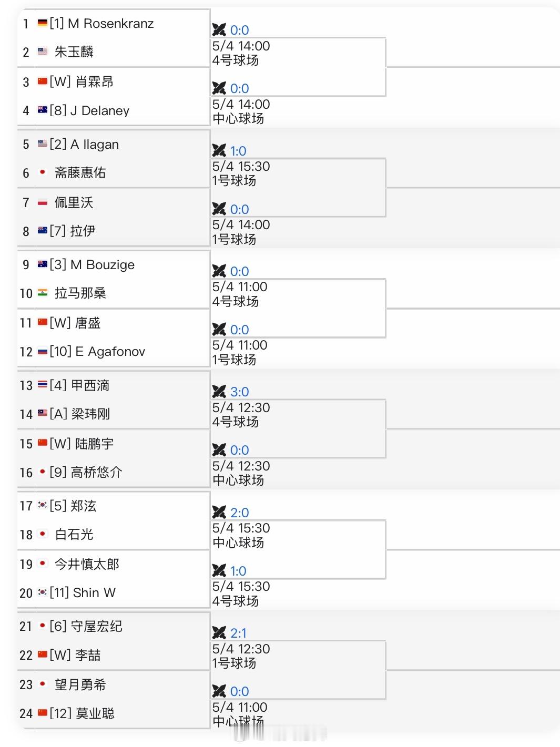Select player J Delaney
The width and height of the screenshot is (560, 747).
100,110
